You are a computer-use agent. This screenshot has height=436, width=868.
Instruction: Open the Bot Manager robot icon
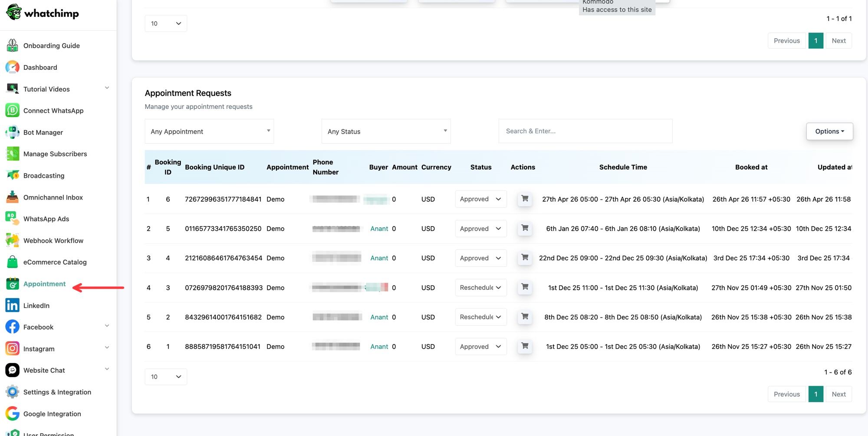pos(13,132)
